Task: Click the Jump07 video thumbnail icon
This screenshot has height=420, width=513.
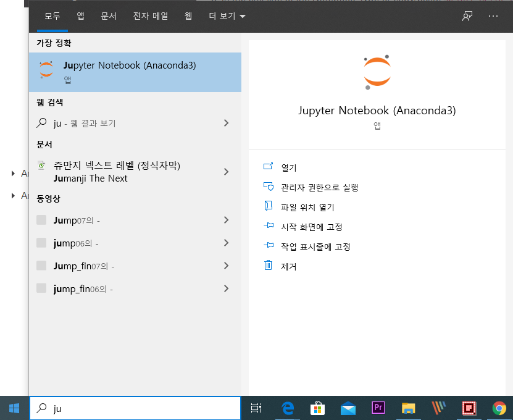Action: (41, 220)
